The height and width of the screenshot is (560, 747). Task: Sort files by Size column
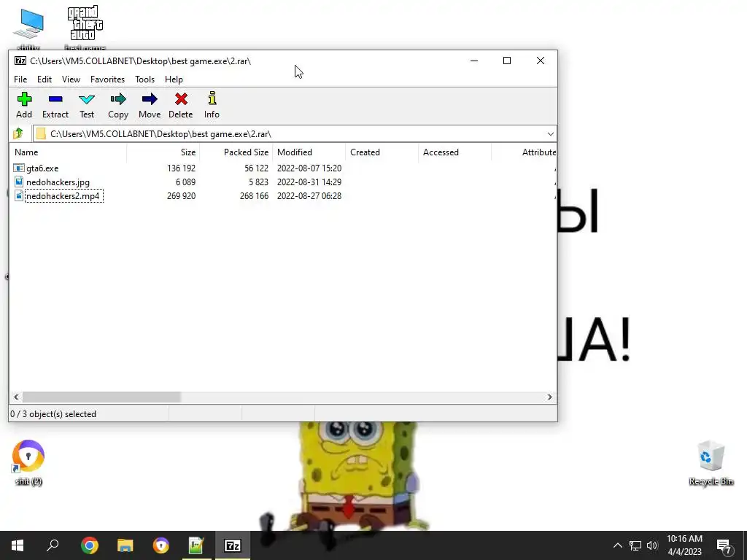pyautogui.click(x=163, y=152)
